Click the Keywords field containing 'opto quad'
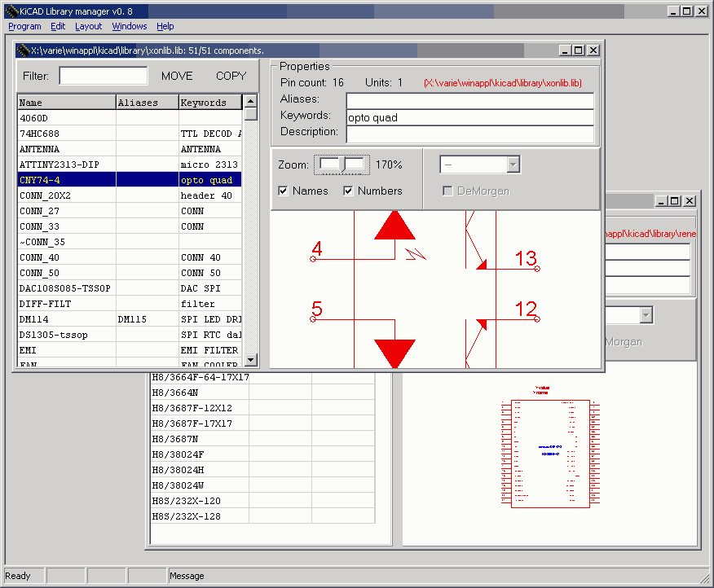This screenshot has height=588, width=714. click(x=470, y=117)
